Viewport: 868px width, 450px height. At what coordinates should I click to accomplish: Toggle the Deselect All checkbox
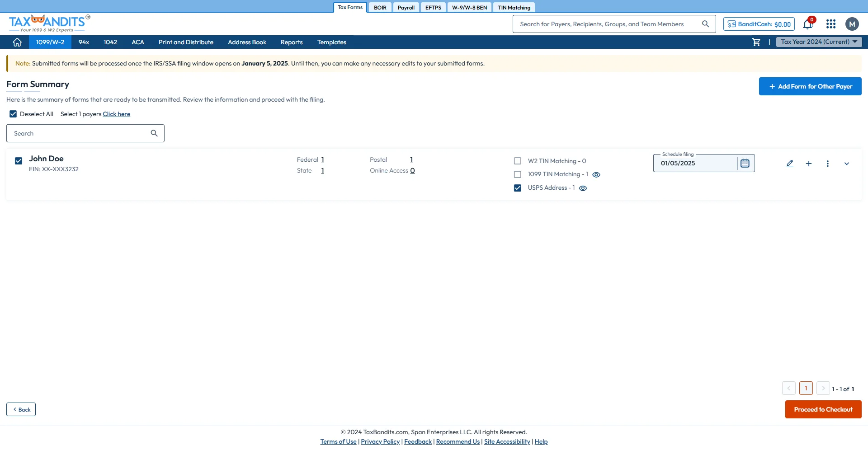(x=13, y=114)
